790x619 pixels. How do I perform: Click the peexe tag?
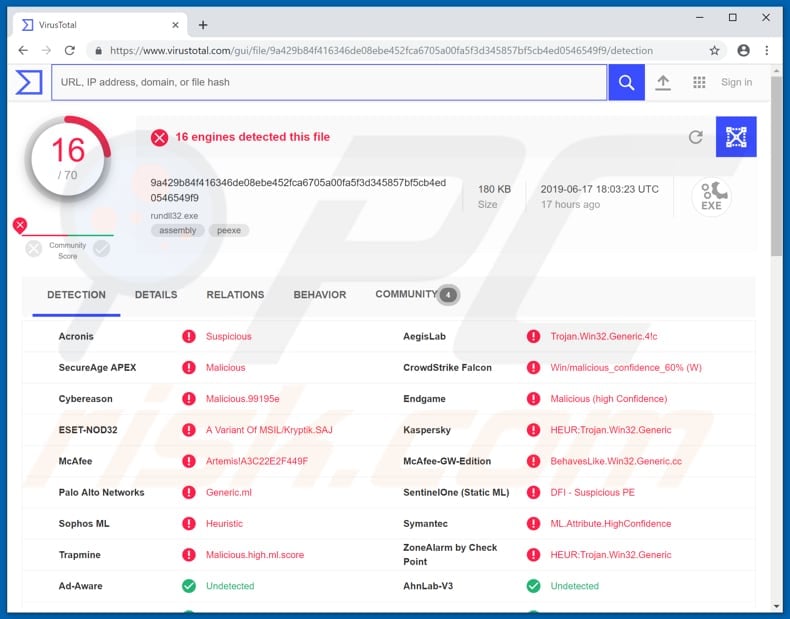(x=229, y=230)
